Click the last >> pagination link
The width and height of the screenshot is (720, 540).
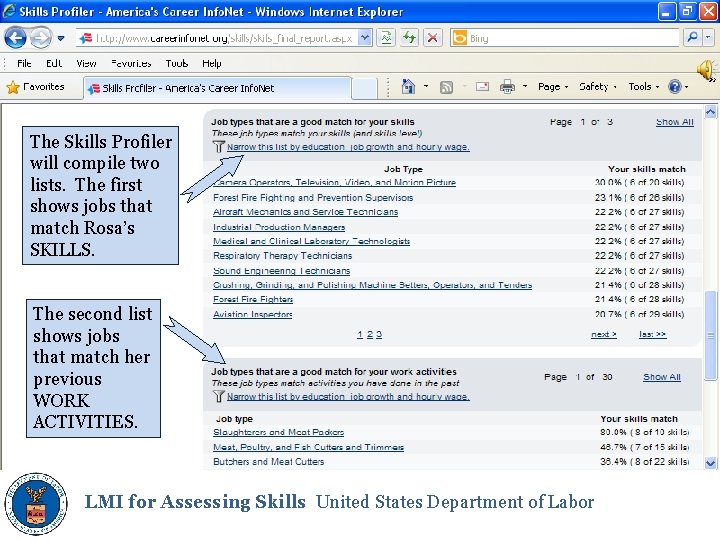coord(652,334)
